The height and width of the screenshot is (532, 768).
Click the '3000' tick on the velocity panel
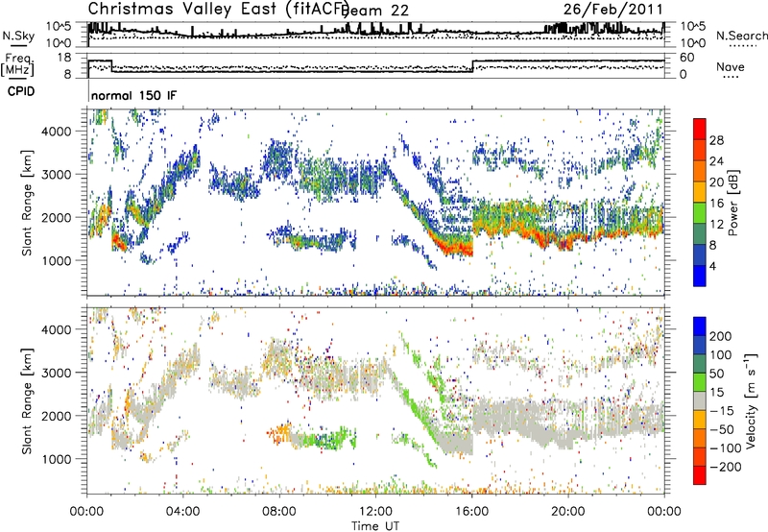pos(56,373)
